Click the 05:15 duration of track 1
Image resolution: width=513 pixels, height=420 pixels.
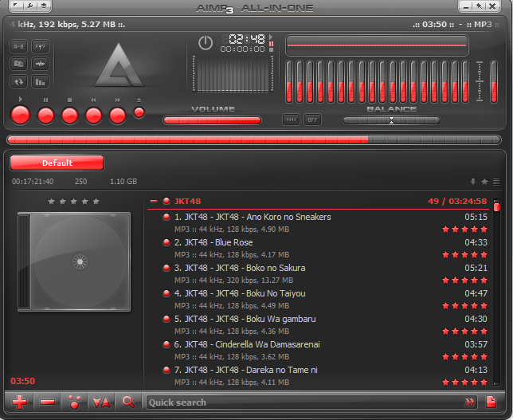point(476,217)
